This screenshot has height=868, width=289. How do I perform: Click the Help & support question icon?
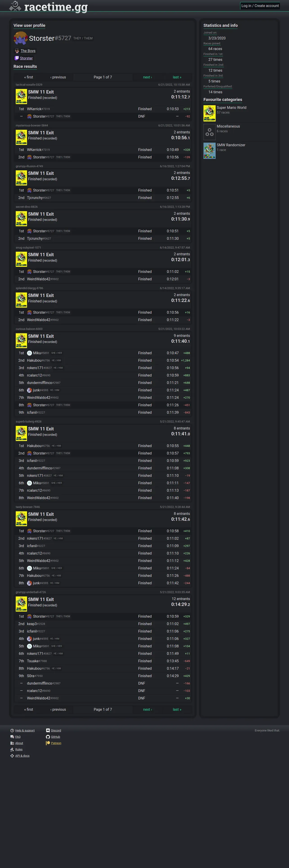tap(12, 731)
